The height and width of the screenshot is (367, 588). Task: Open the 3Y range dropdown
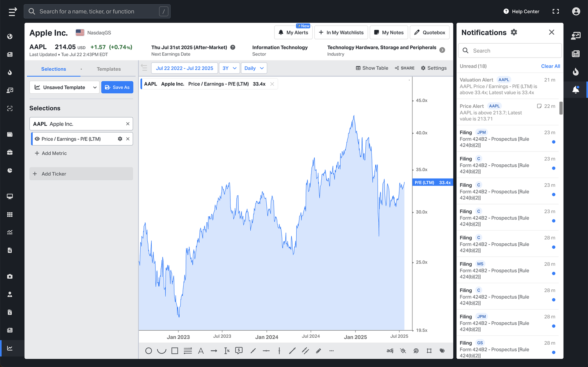point(229,68)
